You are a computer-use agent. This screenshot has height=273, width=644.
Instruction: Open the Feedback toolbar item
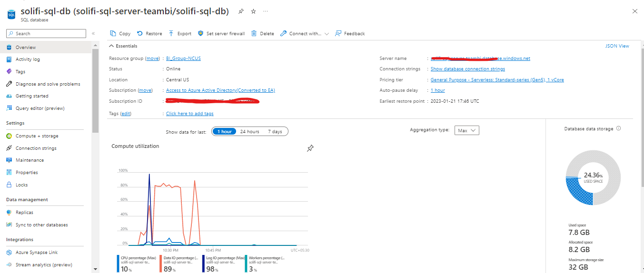(x=350, y=33)
